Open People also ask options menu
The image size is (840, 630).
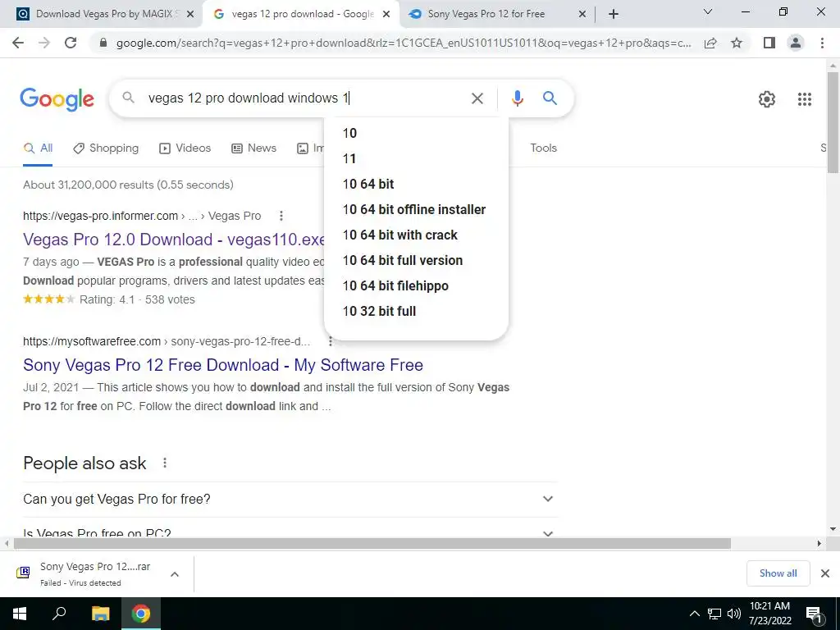point(164,463)
